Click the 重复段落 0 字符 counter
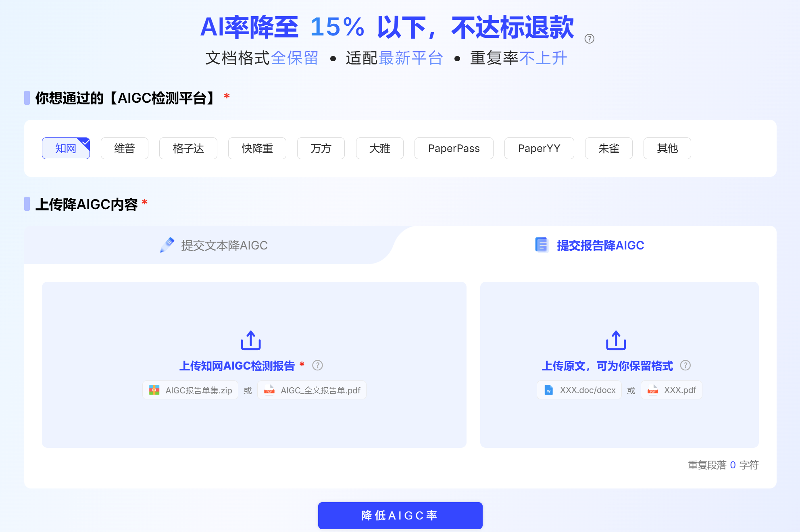The height and width of the screenshot is (532, 800). pyautogui.click(x=723, y=465)
